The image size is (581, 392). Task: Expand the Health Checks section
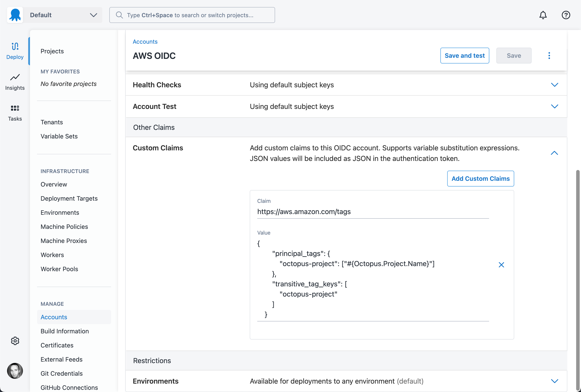coord(554,85)
